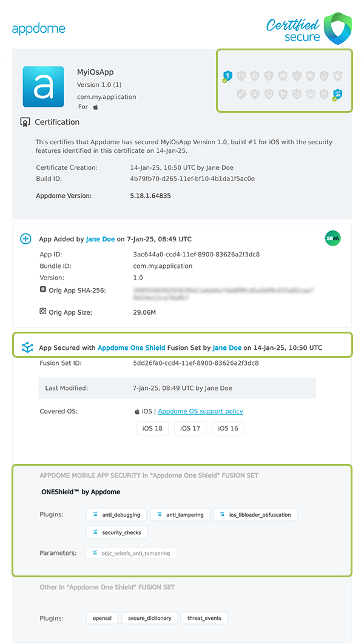Open the Appdome OS support policy link
Viewport: 364px width, 644px height.
point(200,411)
